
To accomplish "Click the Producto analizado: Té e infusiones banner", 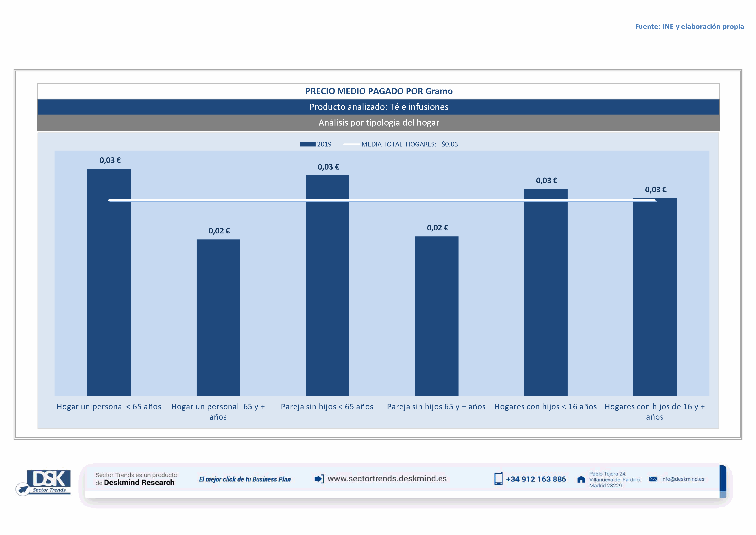I will [x=379, y=107].
